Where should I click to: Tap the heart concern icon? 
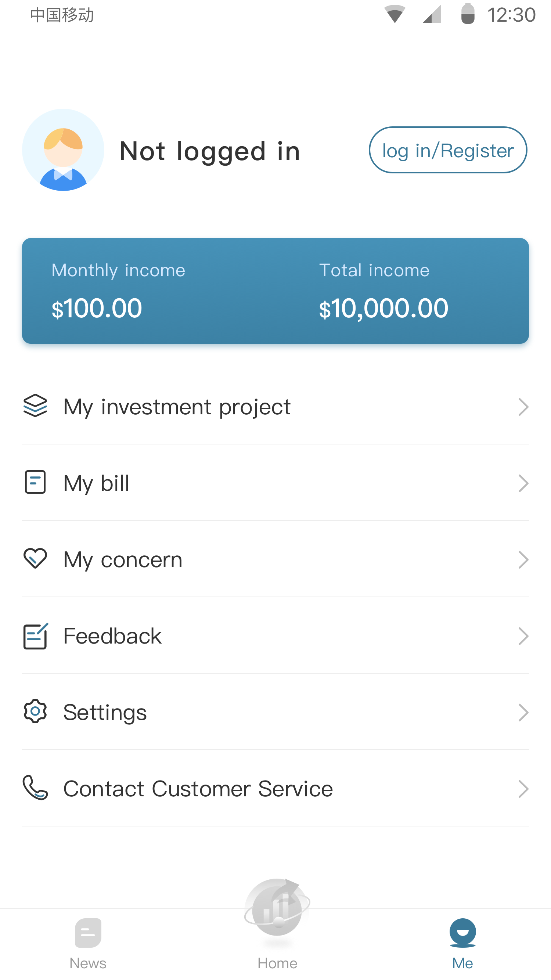[35, 558]
